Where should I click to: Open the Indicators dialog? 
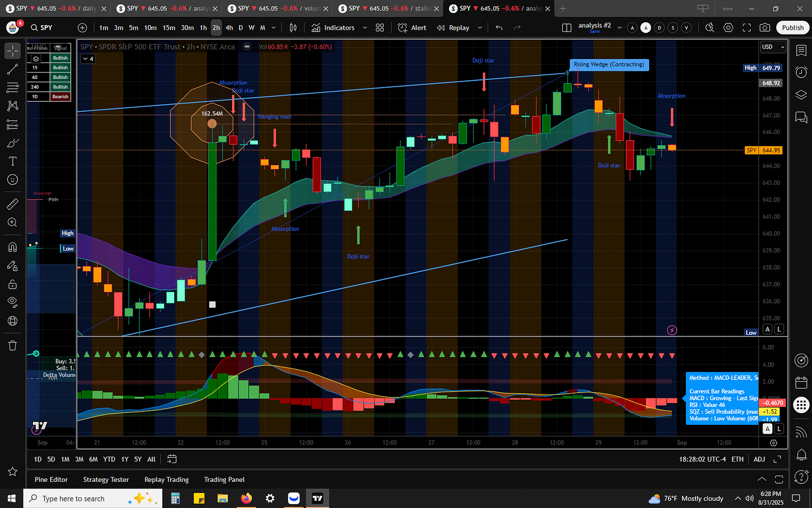tap(333, 27)
